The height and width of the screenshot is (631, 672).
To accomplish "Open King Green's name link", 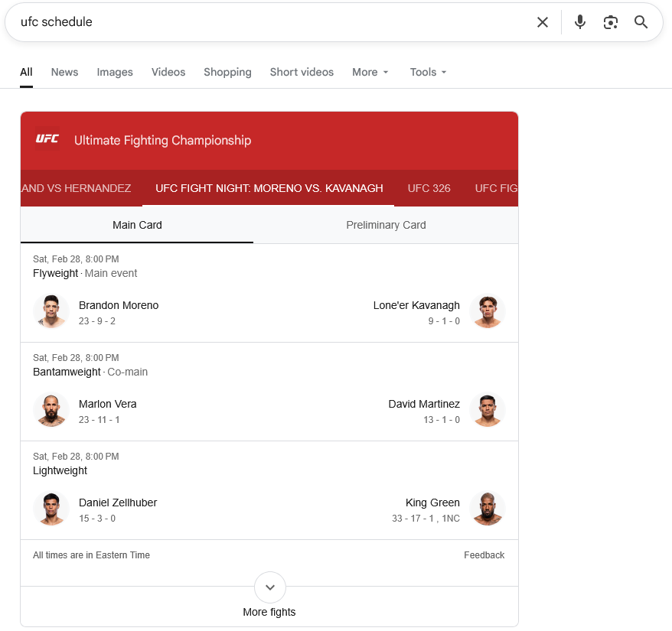I will (x=432, y=503).
